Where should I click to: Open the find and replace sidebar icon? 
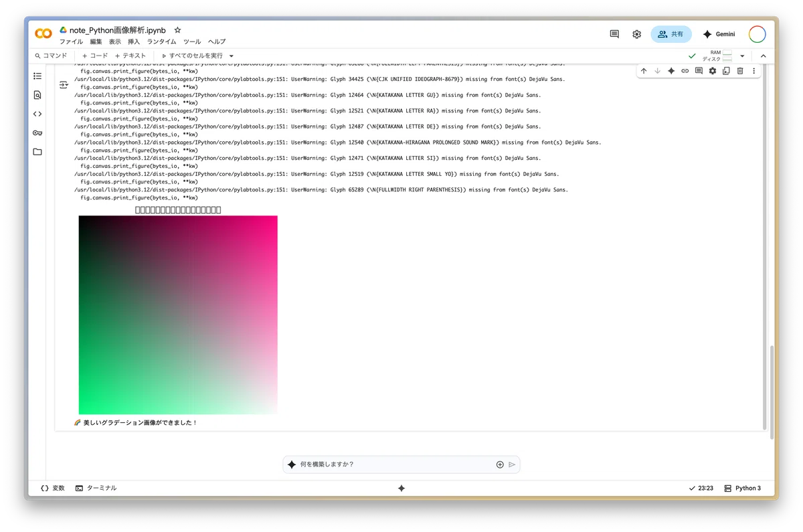tap(37, 95)
